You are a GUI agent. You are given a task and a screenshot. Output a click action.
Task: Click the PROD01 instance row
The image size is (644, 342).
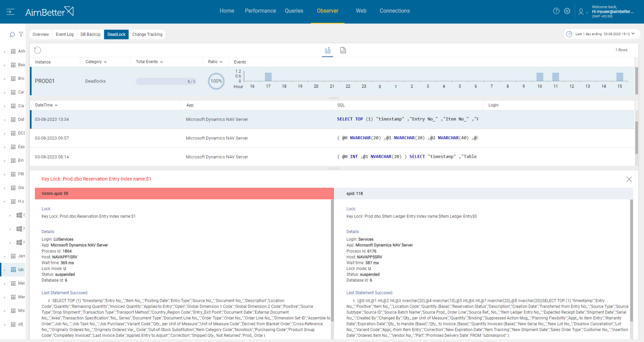[332, 81]
